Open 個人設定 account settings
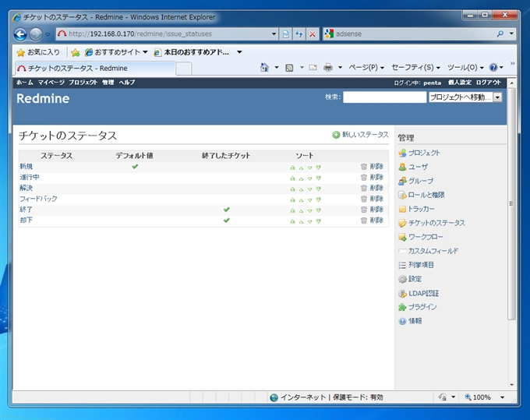 [x=460, y=83]
